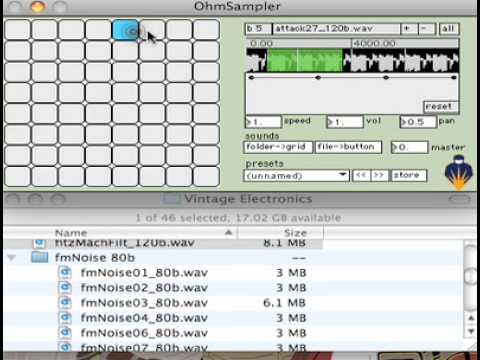Click the top-right last pad of first row
Image resolution: width=480 pixels, height=360 pixels.
coord(206,30)
